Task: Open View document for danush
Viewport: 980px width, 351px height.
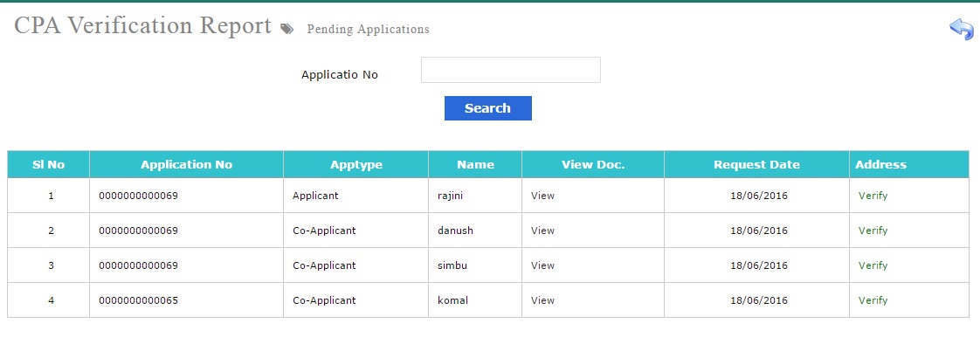Action: coord(542,231)
